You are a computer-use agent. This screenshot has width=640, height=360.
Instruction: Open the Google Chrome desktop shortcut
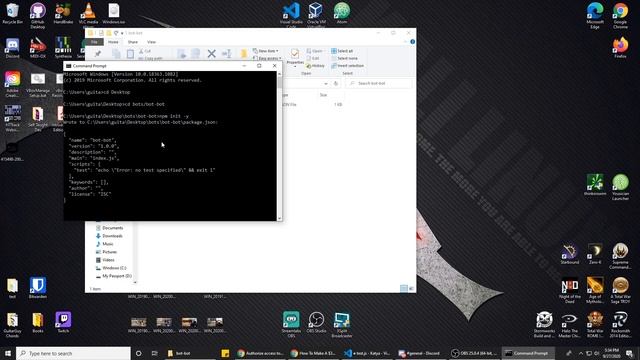(x=620, y=16)
